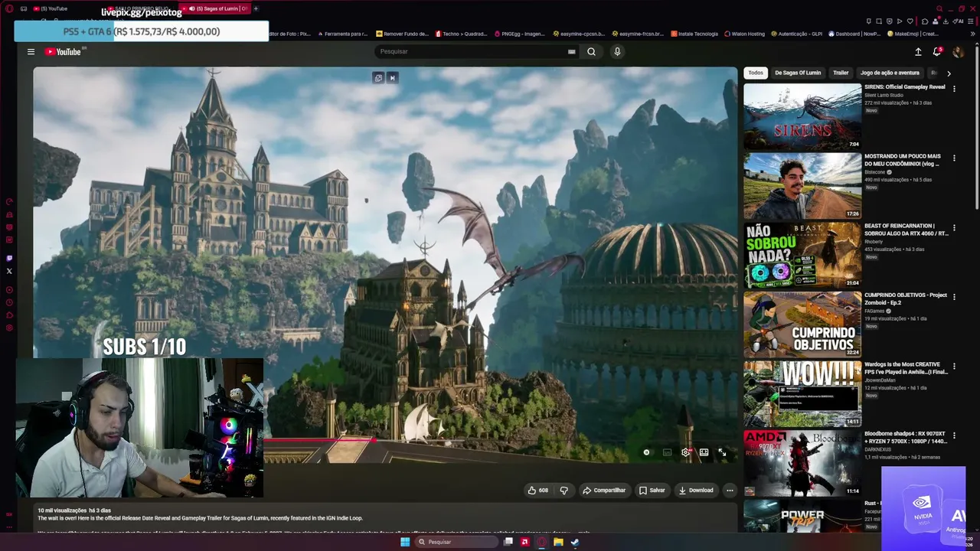The image size is (980, 551).
Task: Open the PNGEgg bookmark
Action: click(520, 34)
